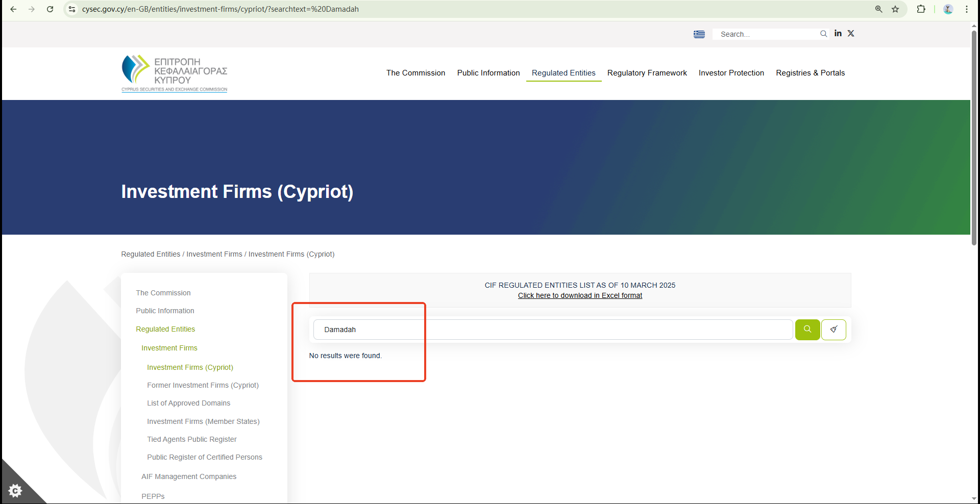The height and width of the screenshot is (504, 980).
Task: Open The Commission in the sidebar
Action: coord(163,293)
